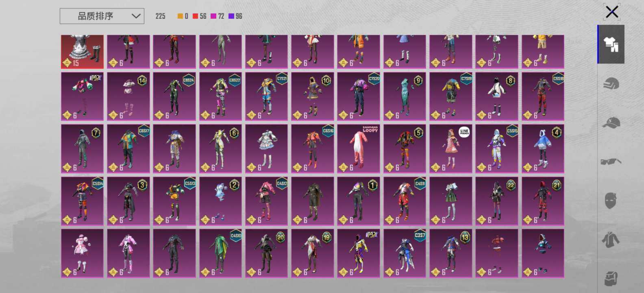The height and width of the screenshot is (293, 644).
Task: Pick the white-red outfit badge 19
Action: (313, 253)
